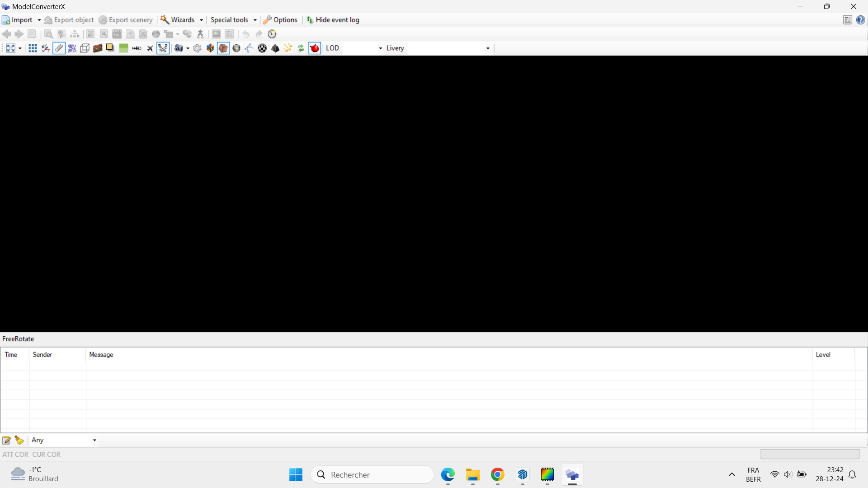Click the progress bar in the status bar
The width and height of the screenshot is (868, 488).
810,454
